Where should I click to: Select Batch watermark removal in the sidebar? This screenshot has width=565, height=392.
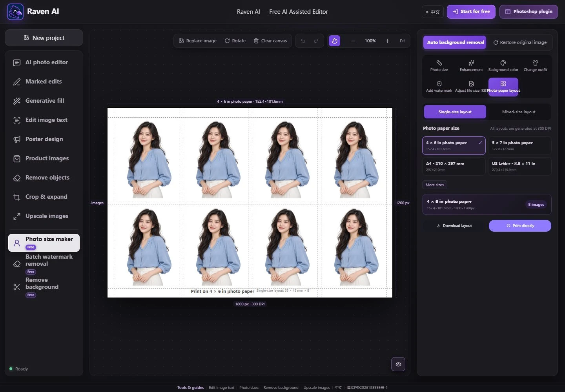pyautogui.click(x=44, y=264)
